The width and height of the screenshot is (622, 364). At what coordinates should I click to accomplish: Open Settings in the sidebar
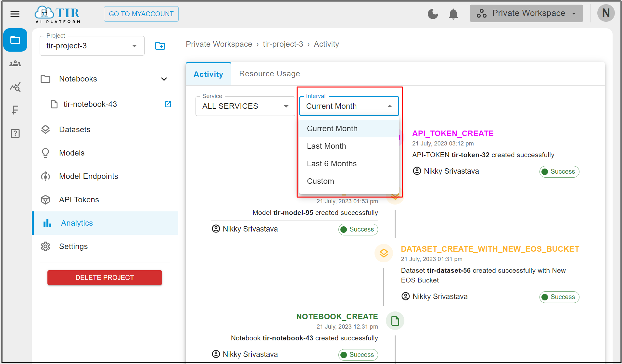click(x=105, y=246)
